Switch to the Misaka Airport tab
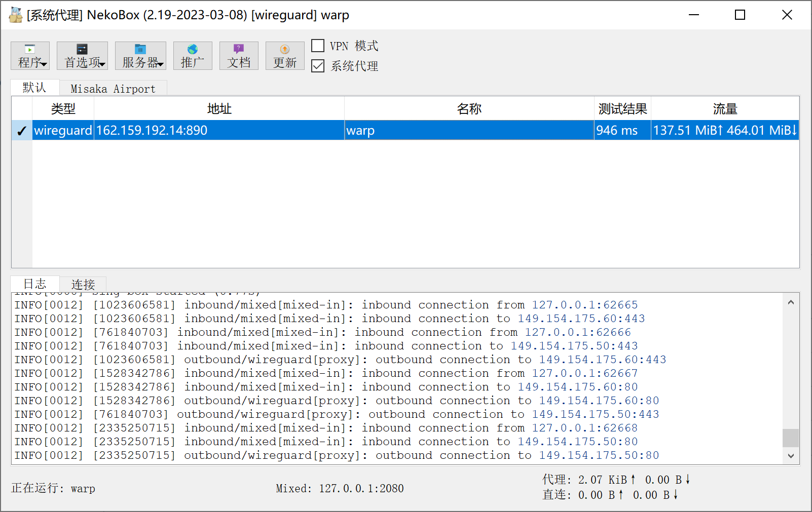Image resolution: width=812 pixels, height=512 pixels. click(113, 89)
